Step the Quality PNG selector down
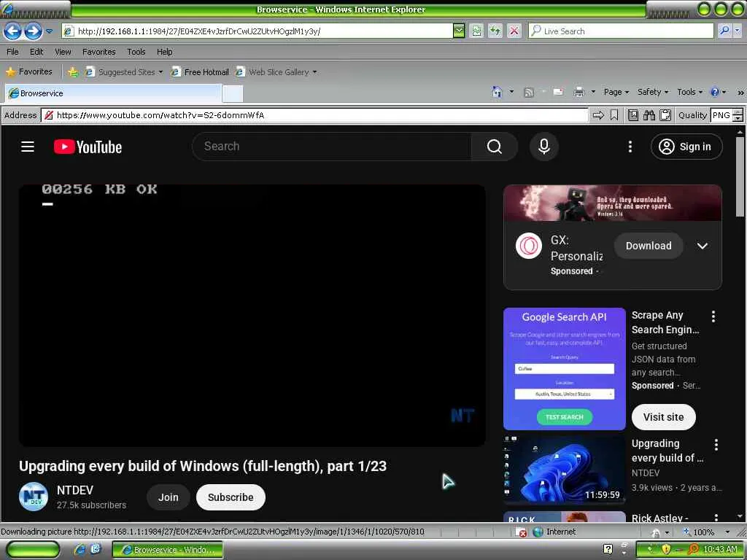Image resolution: width=747 pixels, height=560 pixels. pos(738,118)
